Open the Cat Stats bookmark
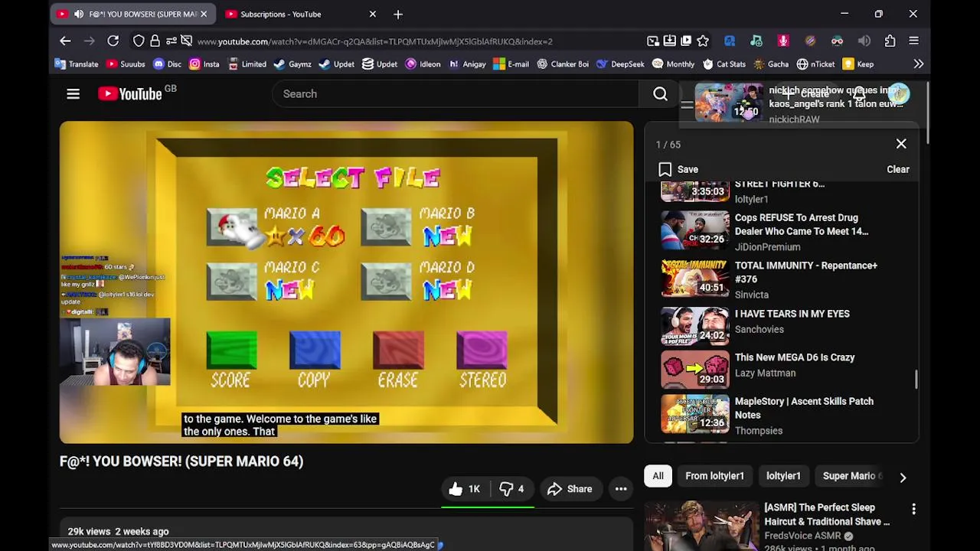 (x=724, y=64)
